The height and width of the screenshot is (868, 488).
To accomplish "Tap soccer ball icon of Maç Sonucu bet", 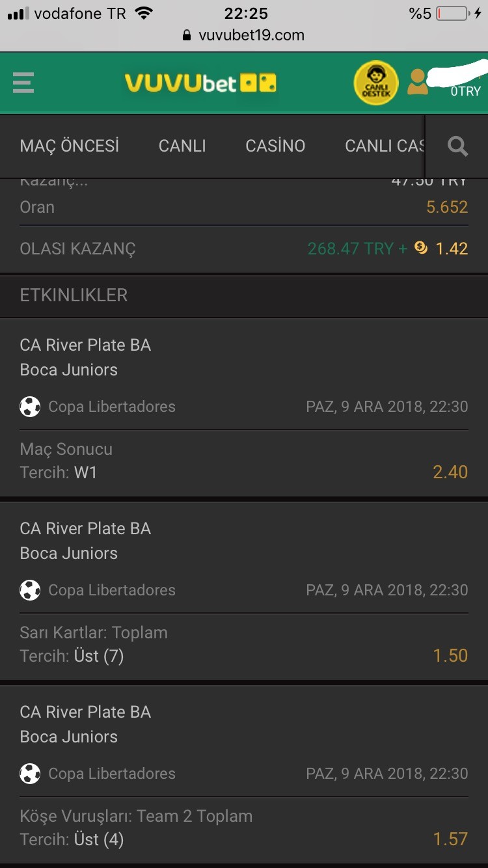I will pyautogui.click(x=30, y=407).
